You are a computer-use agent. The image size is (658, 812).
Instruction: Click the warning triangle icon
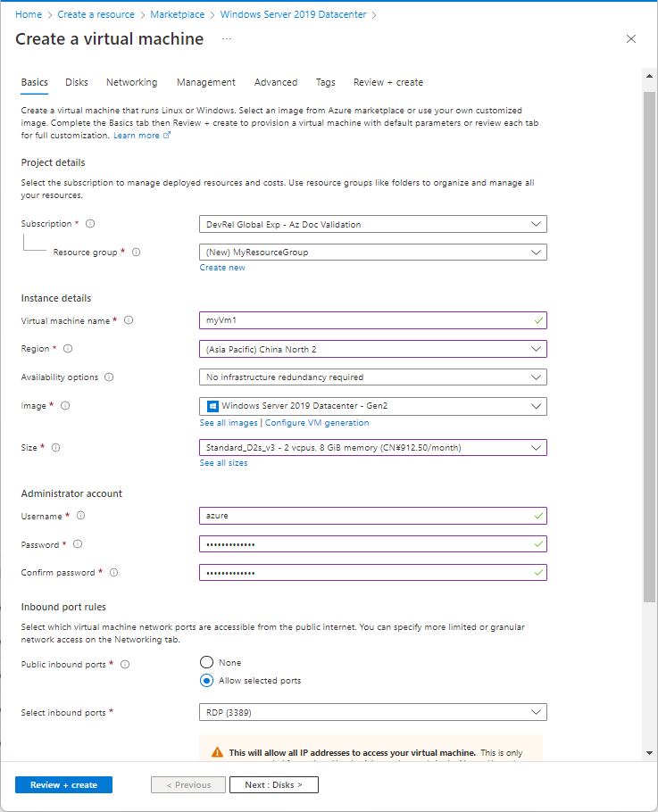pos(218,752)
